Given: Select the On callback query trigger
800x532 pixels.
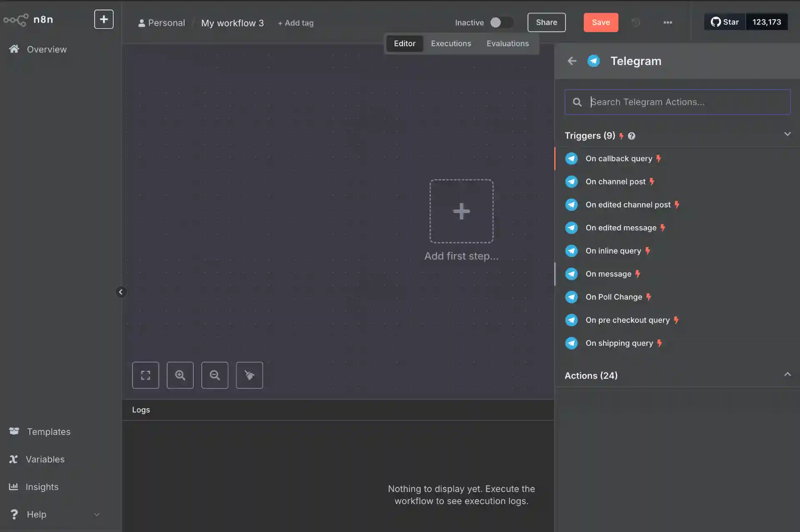Looking at the screenshot, I should tap(677, 159).
